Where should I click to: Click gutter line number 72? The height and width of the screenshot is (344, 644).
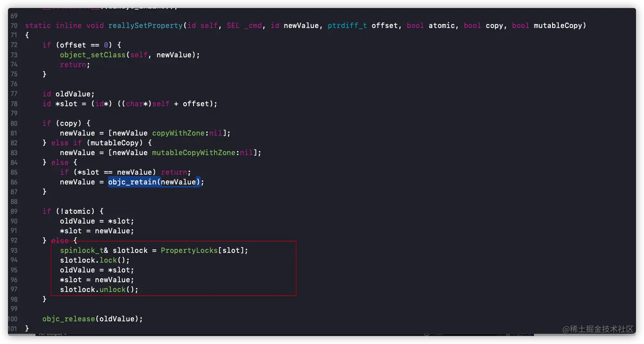pos(13,45)
